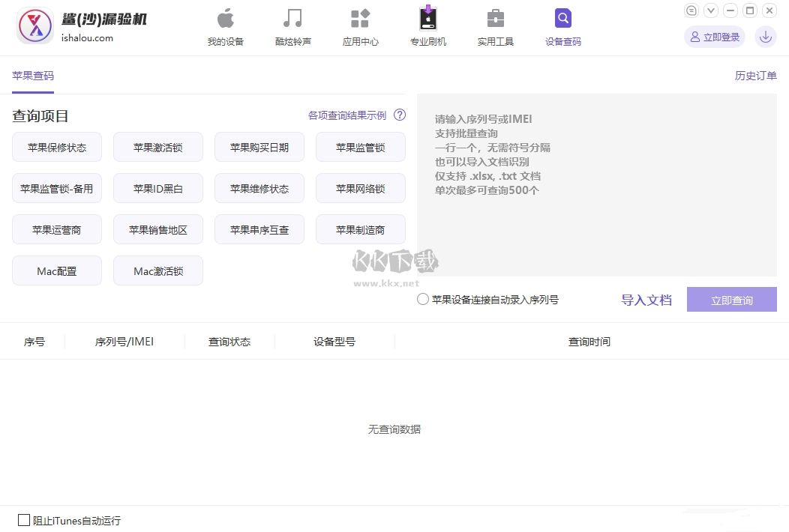Select the 设备查码 query icon
The width and height of the screenshot is (789, 532).
pyautogui.click(x=562, y=26)
